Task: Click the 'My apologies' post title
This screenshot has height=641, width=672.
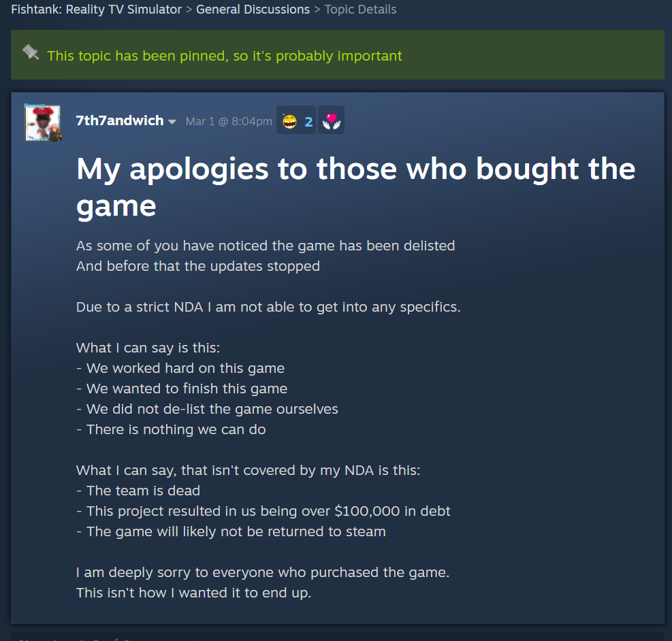Action: click(355, 187)
